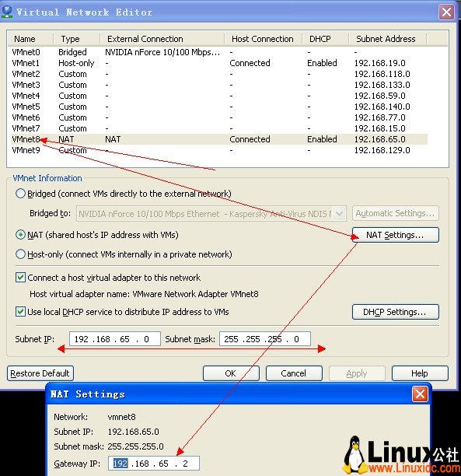The width and height of the screenshot is (461, 476).
Task: Select the VMnet8 NAT row
Action: pos(219,139)
